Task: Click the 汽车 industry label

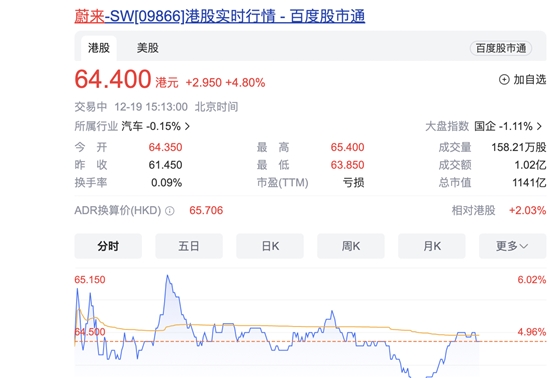Action: (132, 126)
